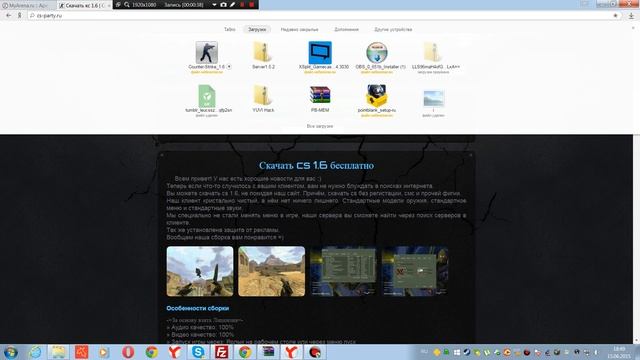Open active Yandex Browser taskbar icon
This screenshot has height=360, width=640.
click(291, 352)
